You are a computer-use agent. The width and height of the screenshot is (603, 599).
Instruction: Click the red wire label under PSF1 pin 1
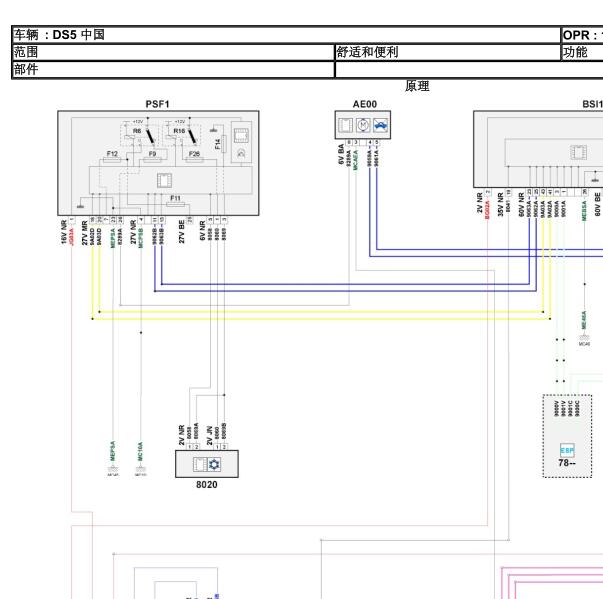71,236
